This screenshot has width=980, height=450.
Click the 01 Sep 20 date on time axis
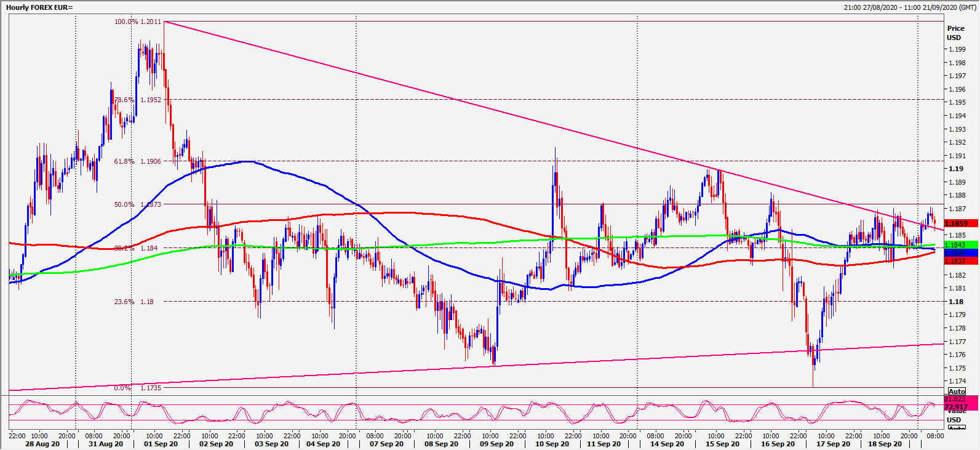(161, 444)
